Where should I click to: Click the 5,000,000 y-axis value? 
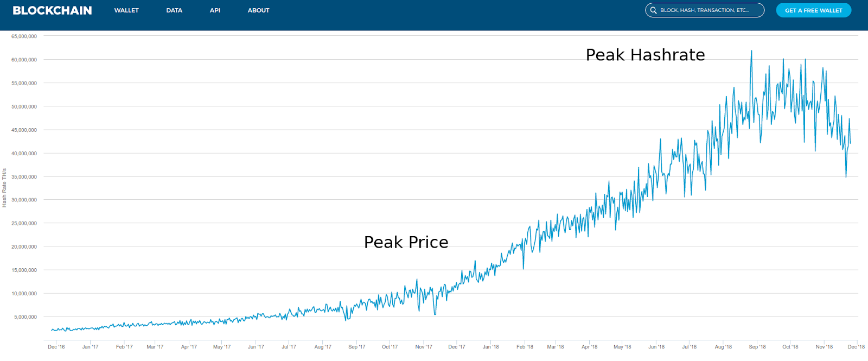tap(25, 317)
